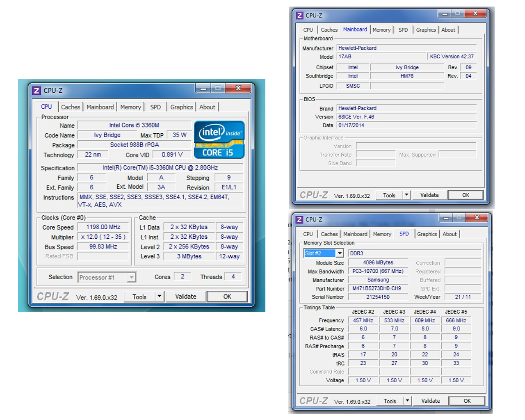Click the 'M471B5273DH0-CH9' part number
Screen dimensions: 525x420
pyautogui.click(x=378, y=288)
